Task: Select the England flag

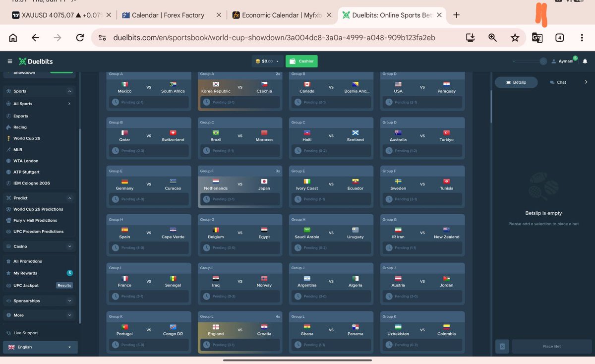Action: pos(216,327)
